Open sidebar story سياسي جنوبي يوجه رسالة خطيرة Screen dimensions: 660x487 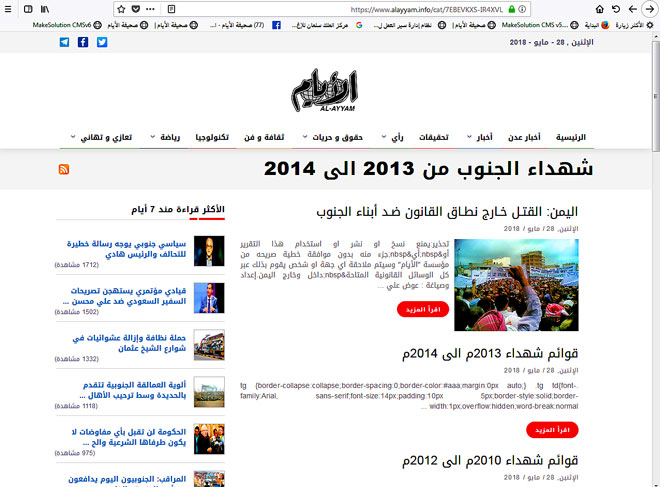(x=126, y=249)
